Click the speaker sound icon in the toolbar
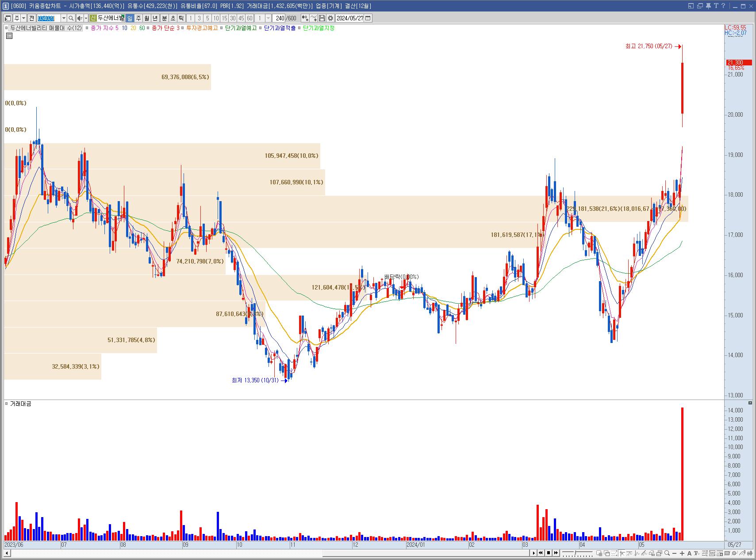756x560 pixels. coord(80,18)
